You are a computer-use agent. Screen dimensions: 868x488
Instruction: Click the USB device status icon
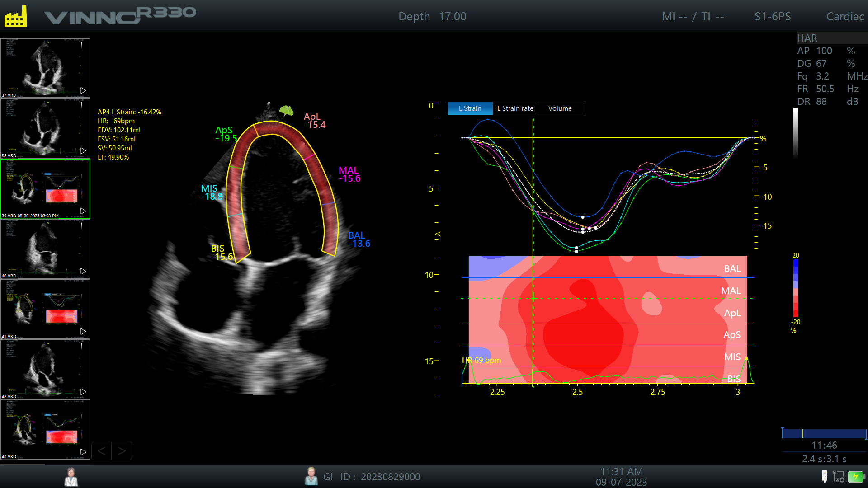tap(824, 476)
